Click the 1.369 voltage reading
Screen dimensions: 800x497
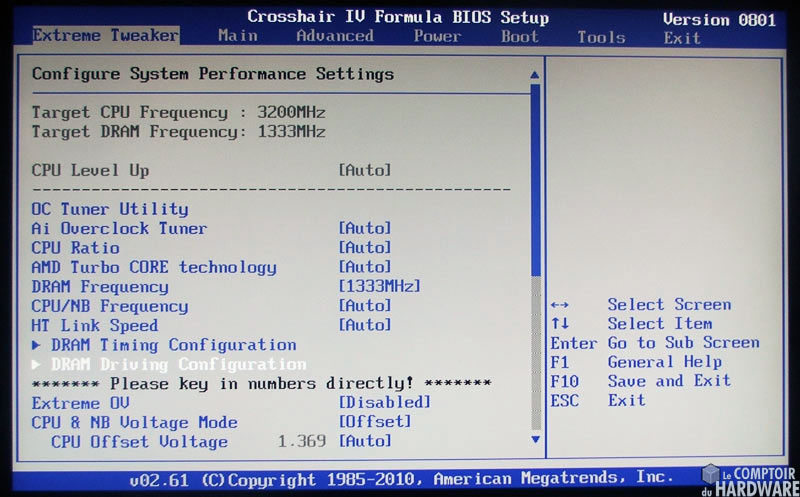click(302, 441)
